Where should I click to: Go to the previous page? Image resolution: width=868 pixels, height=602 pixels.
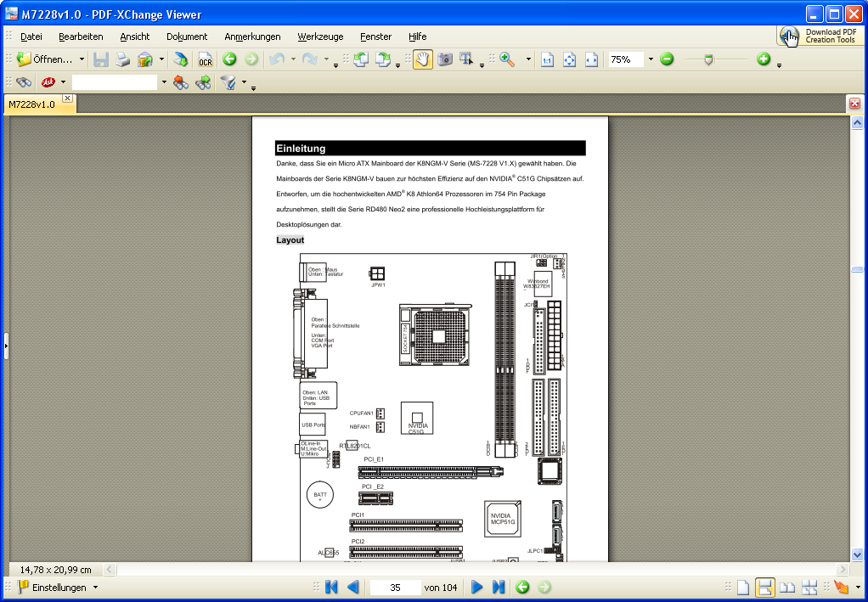(352, 587)
